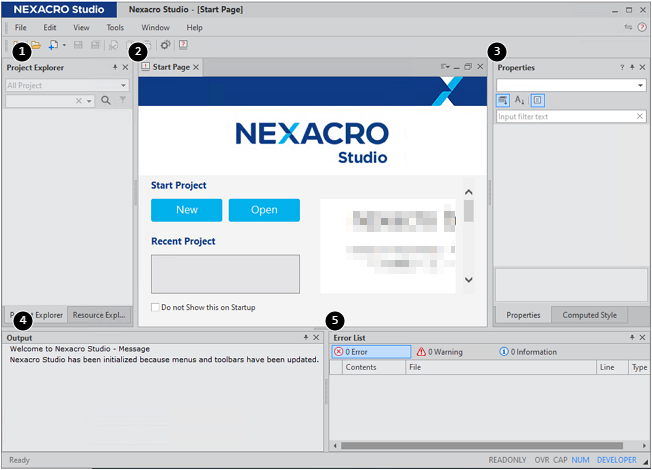Switch to the Computed Style tab

tap(588, 315)
